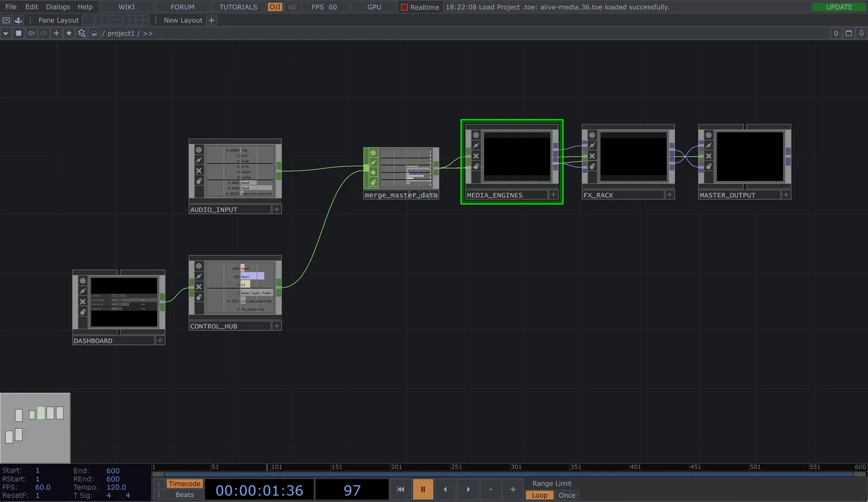Go back with left arrow icon
868x502 pixels.
pos(31,33)
